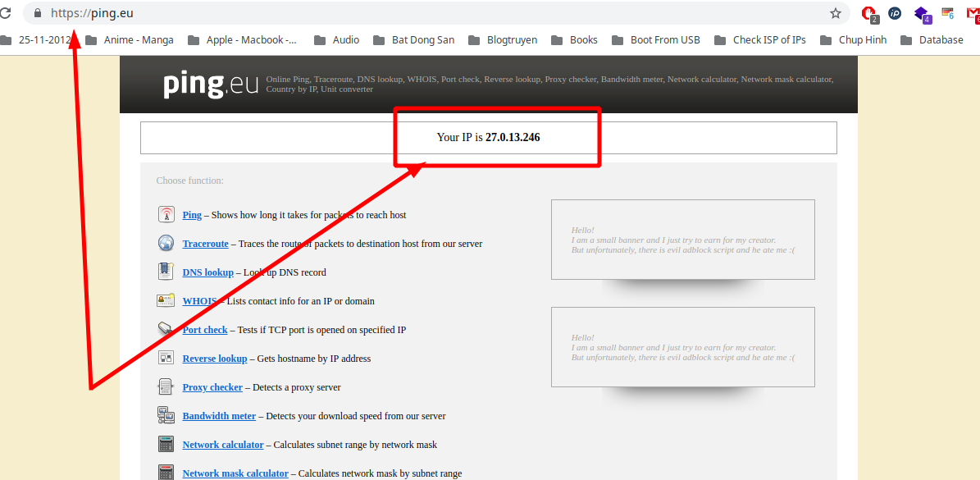Viewport: 980px width, 480px height.
Task: Open the purple extension icon with badge 4
Action: pyautogui.click(x=922, y=14)
